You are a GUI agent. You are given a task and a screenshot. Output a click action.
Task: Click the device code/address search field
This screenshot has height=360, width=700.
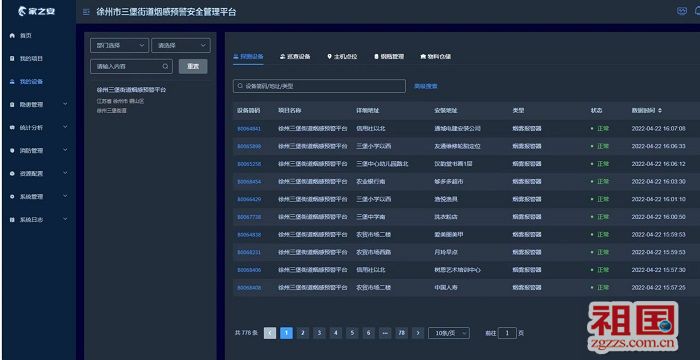click(319, 86)
